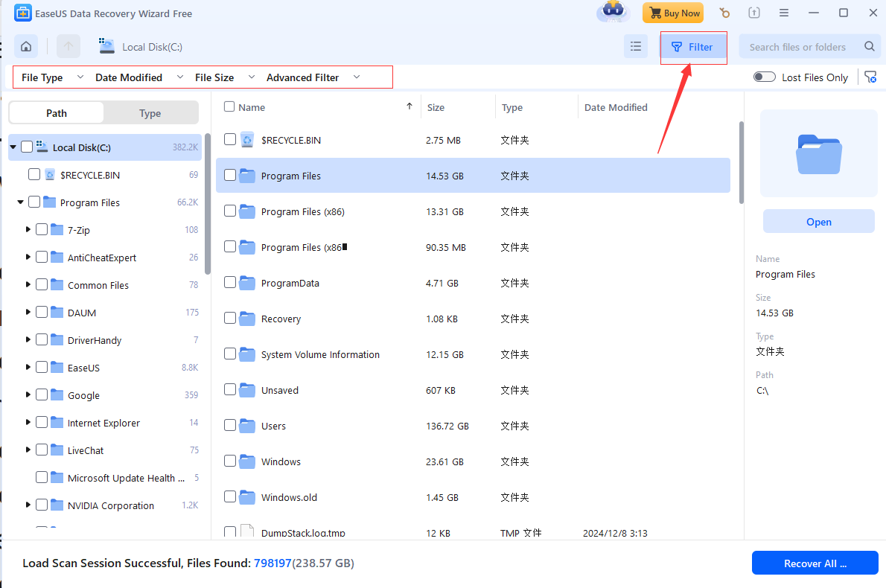This screenshot has width=886, height=588.
Task: Check the Windows folder checkbox in file list
Action: 230,461
